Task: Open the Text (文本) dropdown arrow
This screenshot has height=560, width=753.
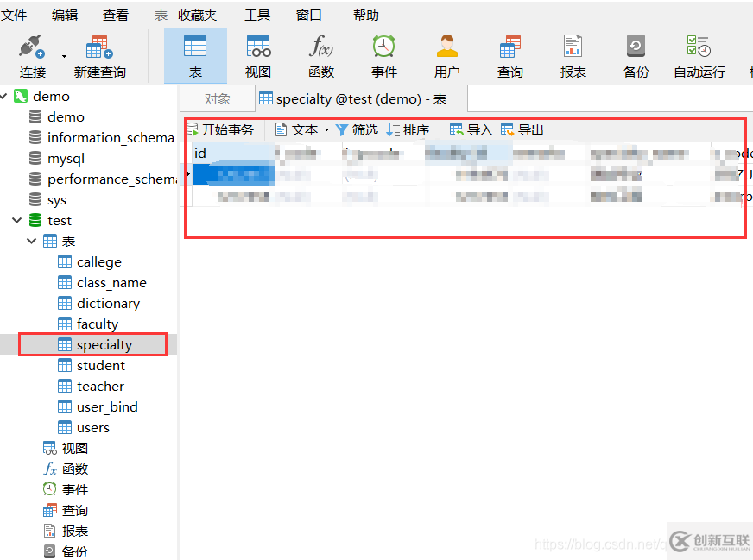Action: (x=326, y=129)
